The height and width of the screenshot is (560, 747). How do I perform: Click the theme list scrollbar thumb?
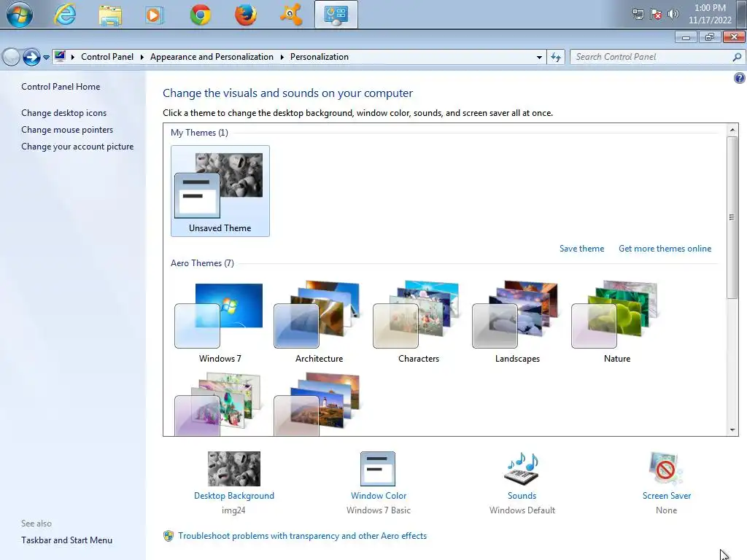click(x=732, y=217)
